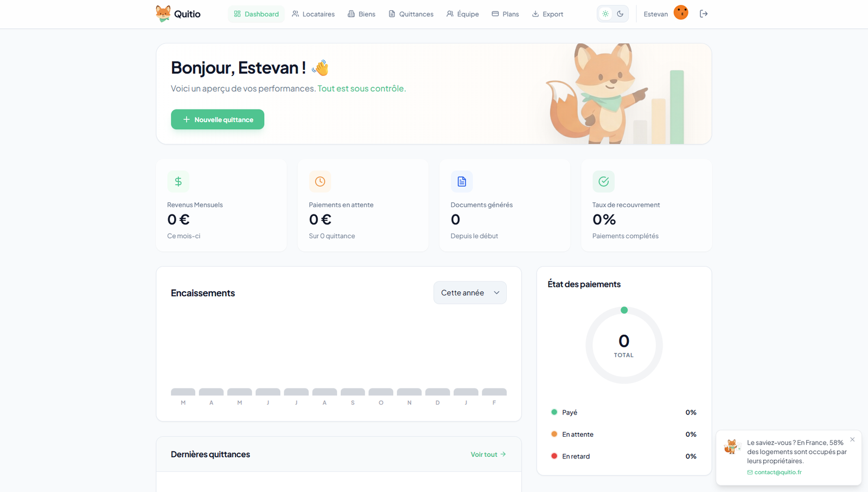This screenshot has height=492, width=868.
Task: Follow the Voir tout link
Action: (x=488, y=455)
